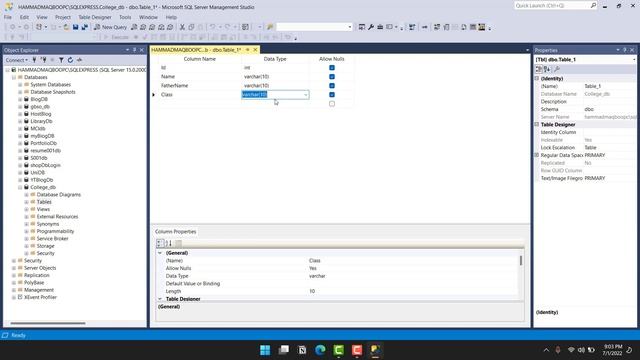Click the connect plug icon in Object Explorer
This screenshot has width=640, height=360.
tap(35, 60)
